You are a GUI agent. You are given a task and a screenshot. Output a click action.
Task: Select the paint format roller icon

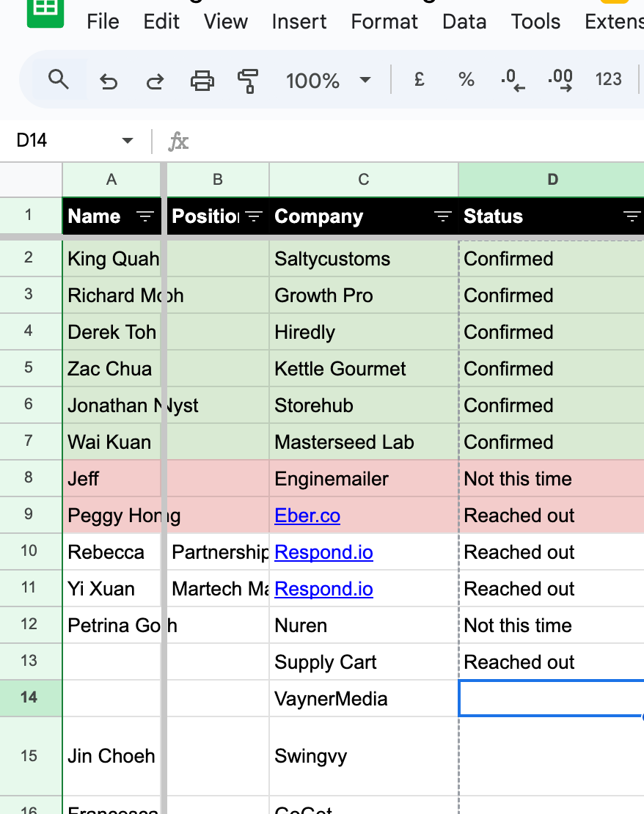249,80
